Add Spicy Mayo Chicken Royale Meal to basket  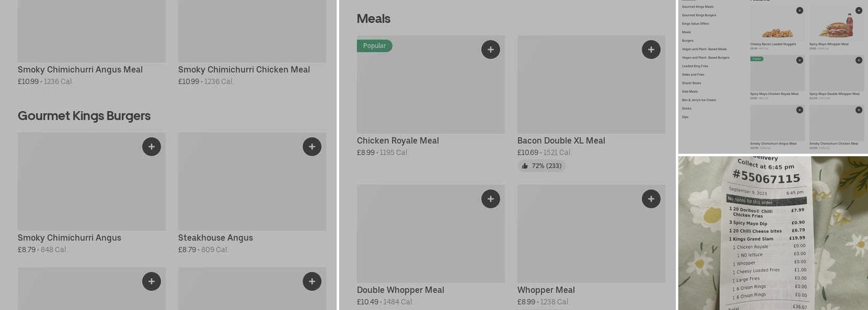tap(799, 60)
